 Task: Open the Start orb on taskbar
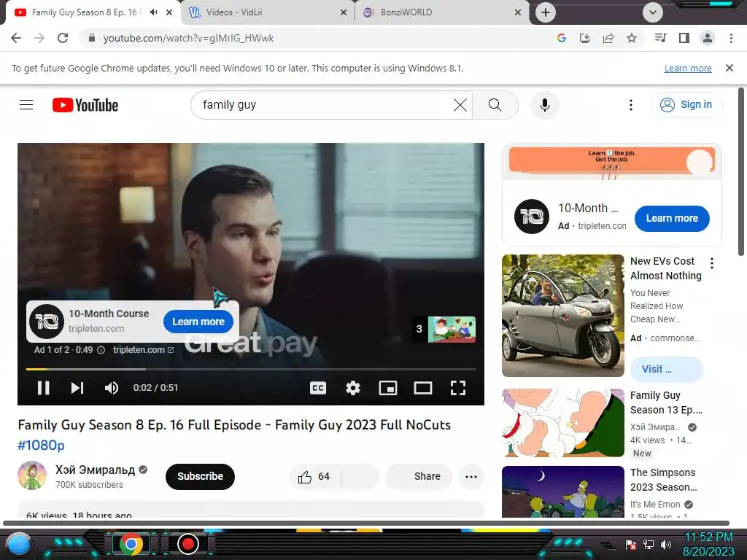19,544
